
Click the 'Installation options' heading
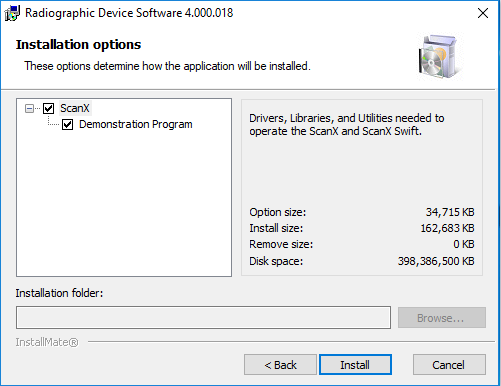tap(79, 45)
